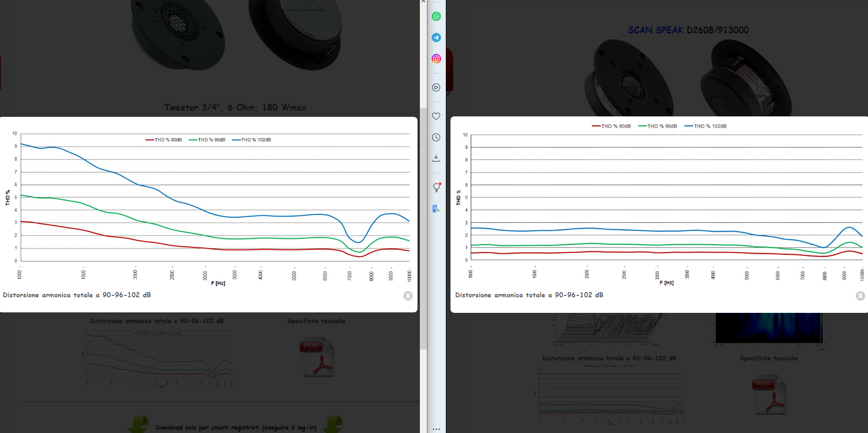Viewport: 868px width, 433px height.
Task: Open WhatsApp in the Opera sidebar
Action: (436, 16)
